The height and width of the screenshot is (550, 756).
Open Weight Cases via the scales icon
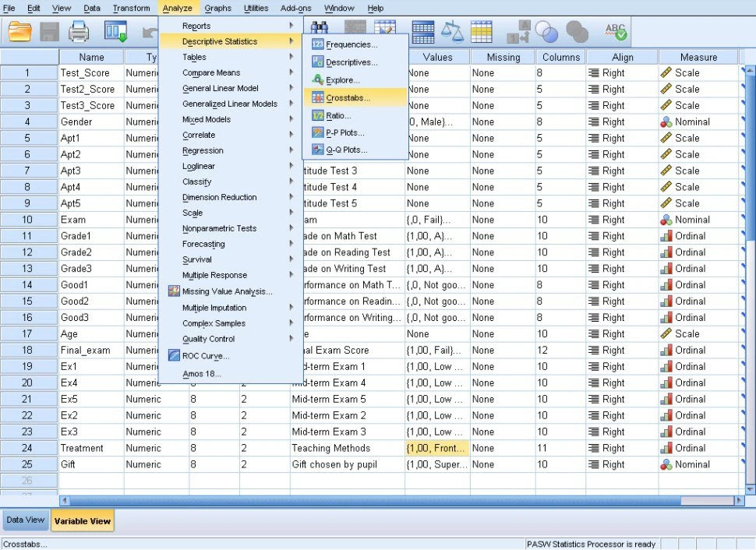coord(450,31)
